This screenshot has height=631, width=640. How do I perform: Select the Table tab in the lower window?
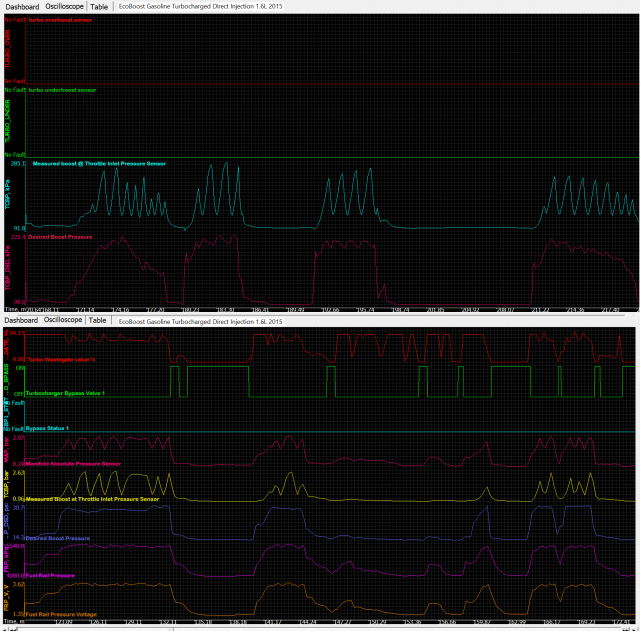pos(97,320)
